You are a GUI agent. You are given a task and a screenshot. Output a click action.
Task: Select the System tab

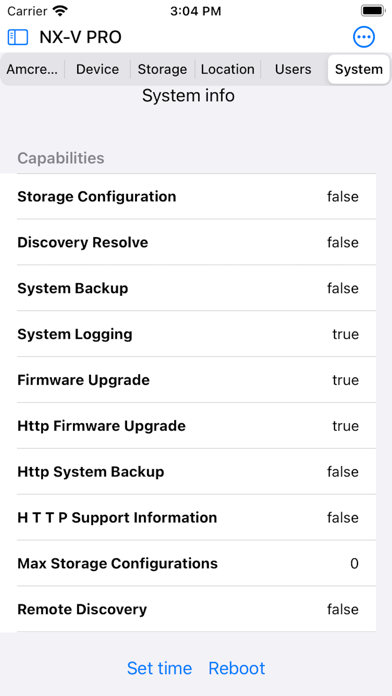(x=359, y=69)
